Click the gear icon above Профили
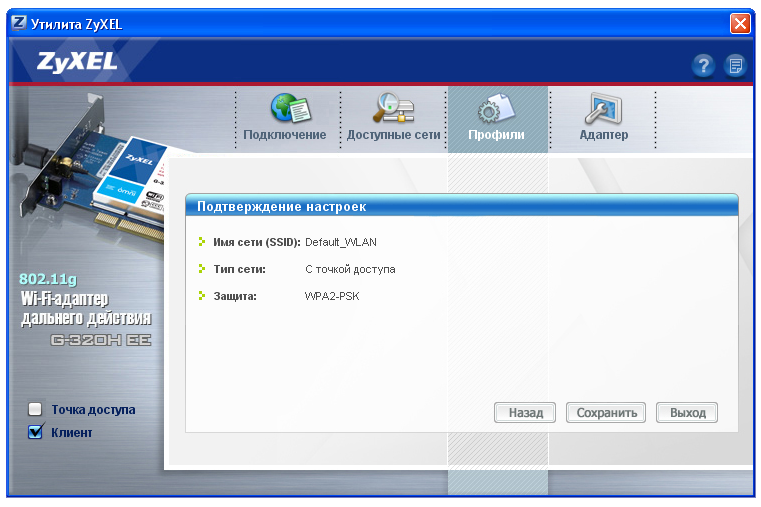The image size is (761, 507). 496,109
